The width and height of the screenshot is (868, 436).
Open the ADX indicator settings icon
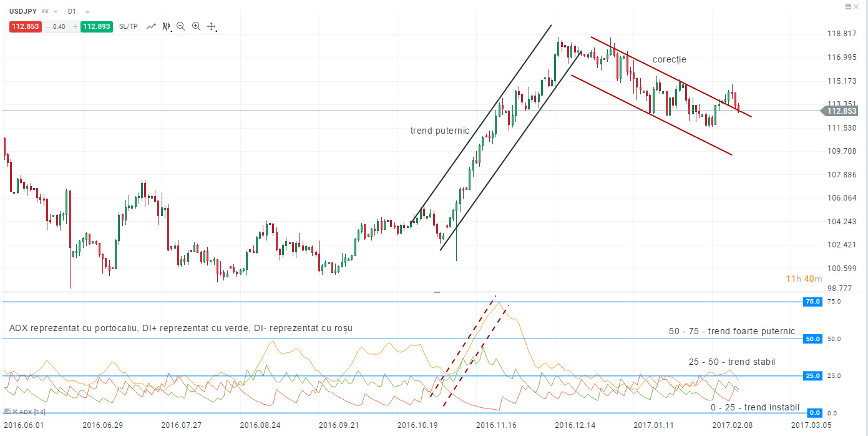(7, 412)
